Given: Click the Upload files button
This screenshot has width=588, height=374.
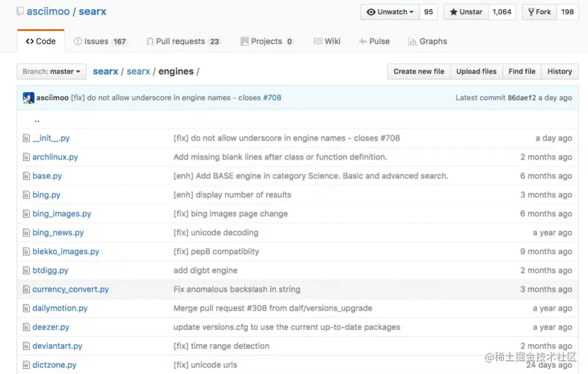Looking at the screenshot, I should coord(476,72).
